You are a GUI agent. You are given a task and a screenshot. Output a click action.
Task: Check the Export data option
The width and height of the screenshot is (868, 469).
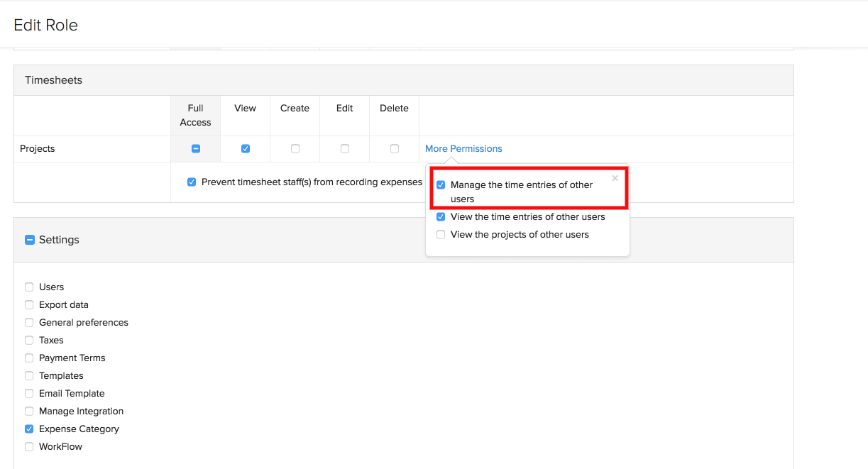point(29,305)
